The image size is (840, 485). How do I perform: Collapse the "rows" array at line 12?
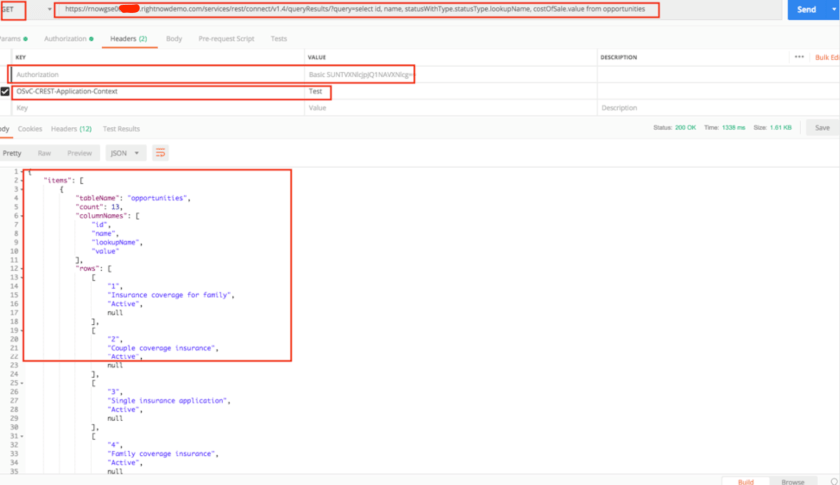[20, 267]
